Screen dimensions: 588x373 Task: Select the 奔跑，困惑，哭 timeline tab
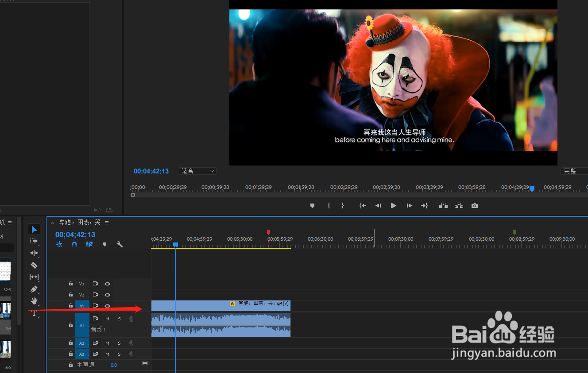[x=80, y=223]
